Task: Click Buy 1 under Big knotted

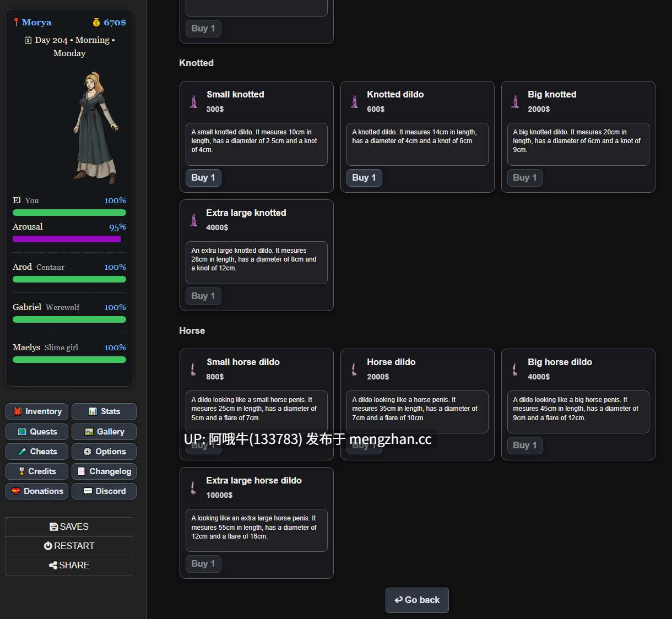Action: [525, 178]
